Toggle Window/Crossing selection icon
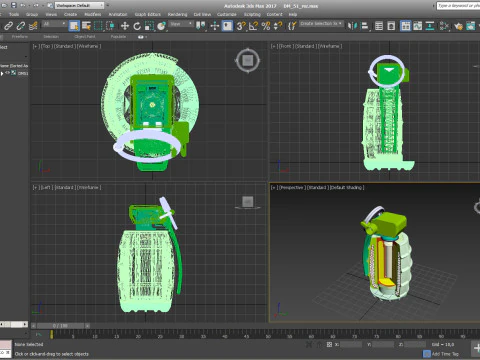The height and width of the screenshot is (360, 480). click(110, 26)
